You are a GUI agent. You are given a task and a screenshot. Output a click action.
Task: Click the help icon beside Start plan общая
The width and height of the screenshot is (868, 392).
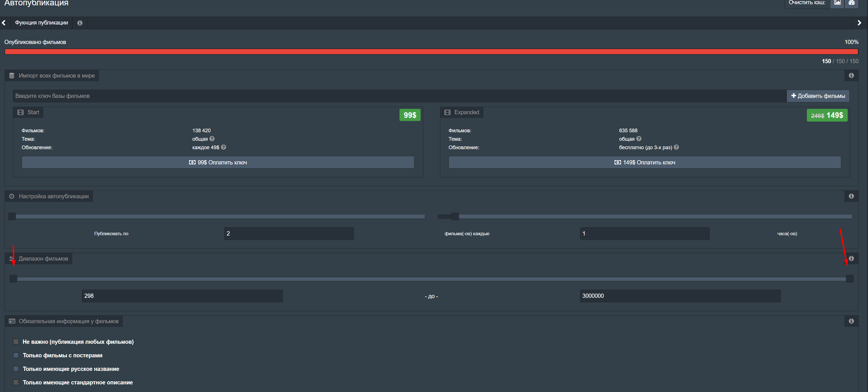click(x=212, y=139)
